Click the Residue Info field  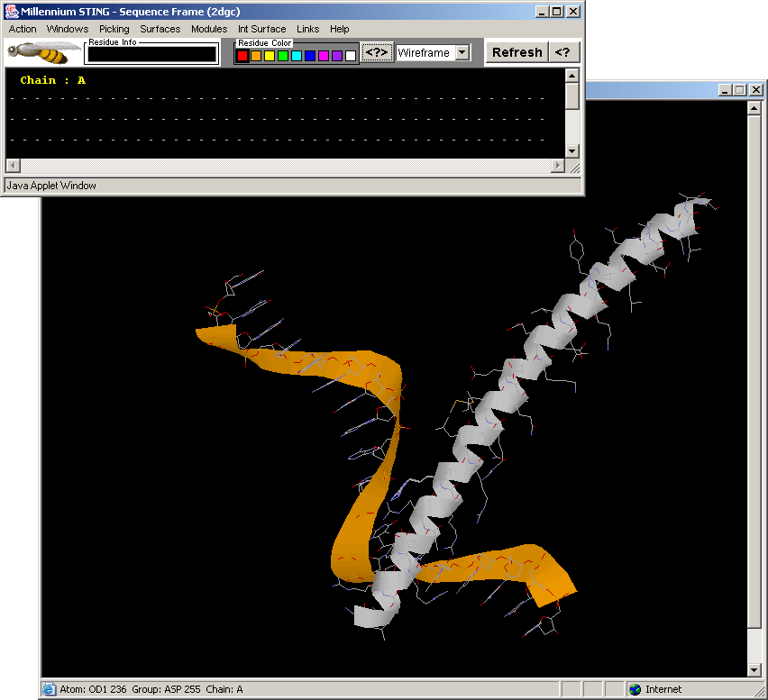point(151,54)
